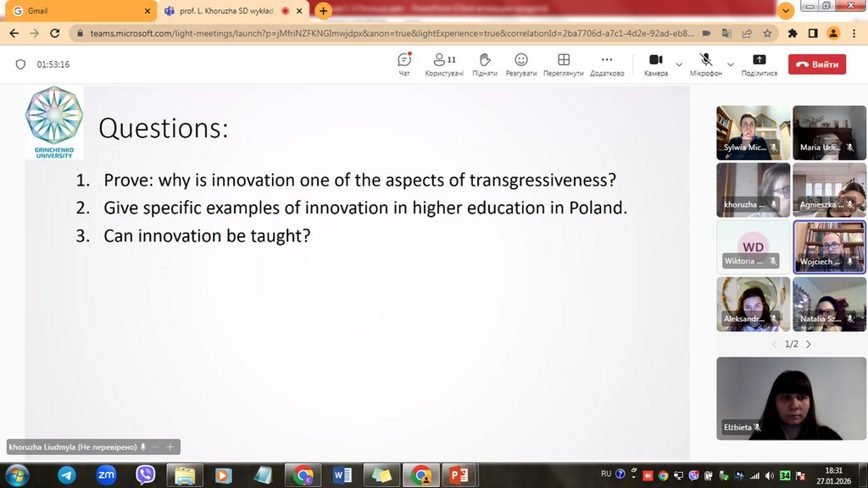Raise hand with the Підняти button
This screenshot has height=488, width=868.
point(485,64)
